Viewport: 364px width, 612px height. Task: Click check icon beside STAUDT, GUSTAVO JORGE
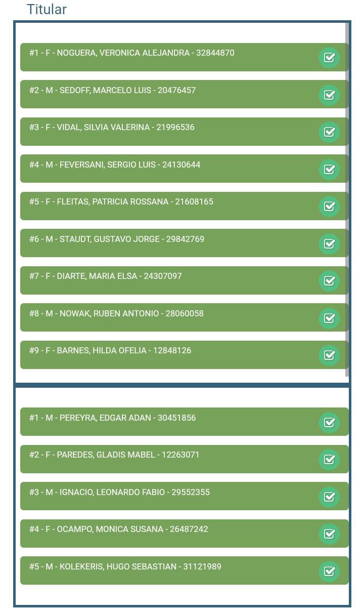[x=329, y=243]
